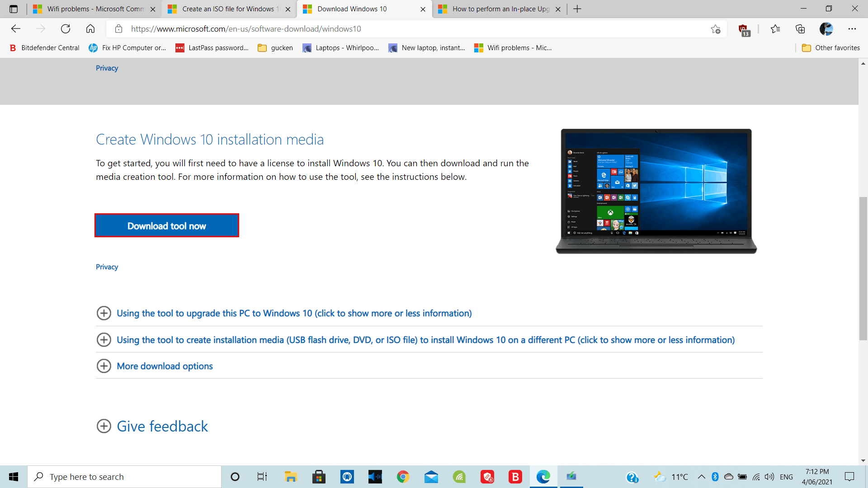This screenshot has height=488, width=868.
Task: Open the Other favorites folder
Action: [x=831, y=48]
